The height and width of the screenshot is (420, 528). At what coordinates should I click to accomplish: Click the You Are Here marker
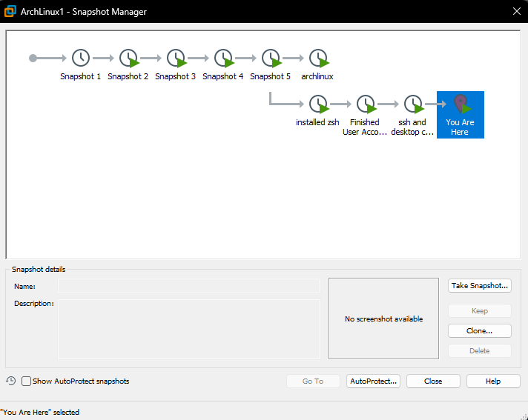point(460,114)
